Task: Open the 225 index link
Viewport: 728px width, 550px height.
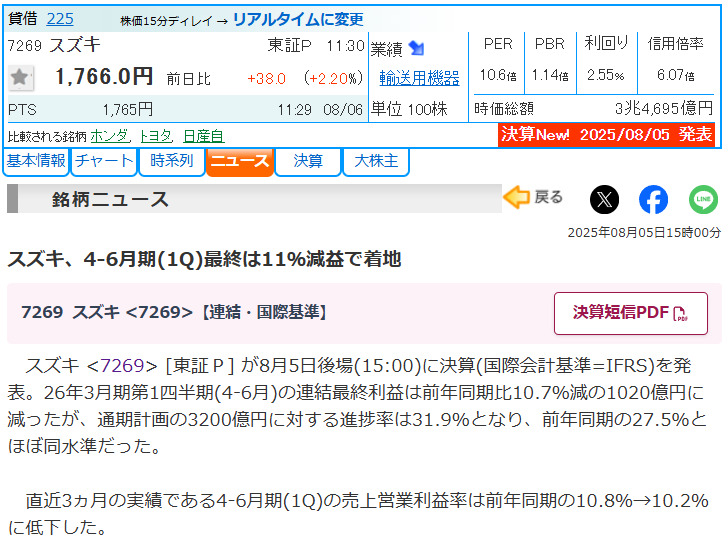Action: click(x=60, y=19)
